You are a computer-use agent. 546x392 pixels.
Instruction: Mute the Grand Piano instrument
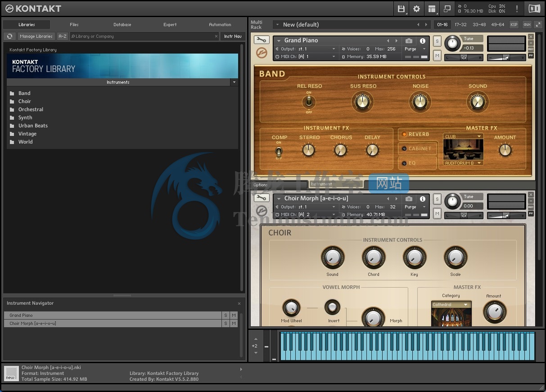[437, 55]
